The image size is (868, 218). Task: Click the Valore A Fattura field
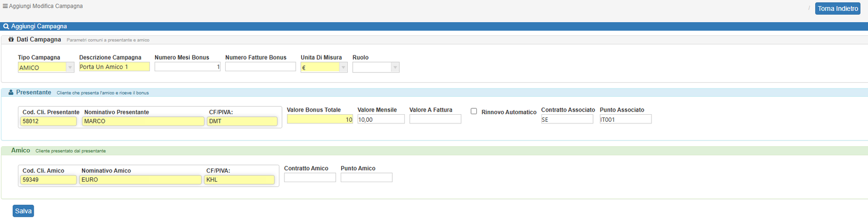tap(435, 119)
